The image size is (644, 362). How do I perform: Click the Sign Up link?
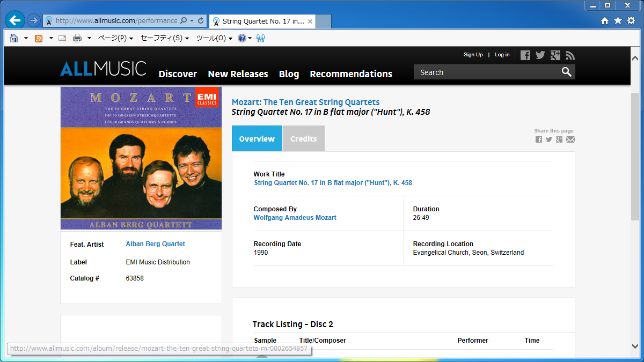[x=473, y=55]
